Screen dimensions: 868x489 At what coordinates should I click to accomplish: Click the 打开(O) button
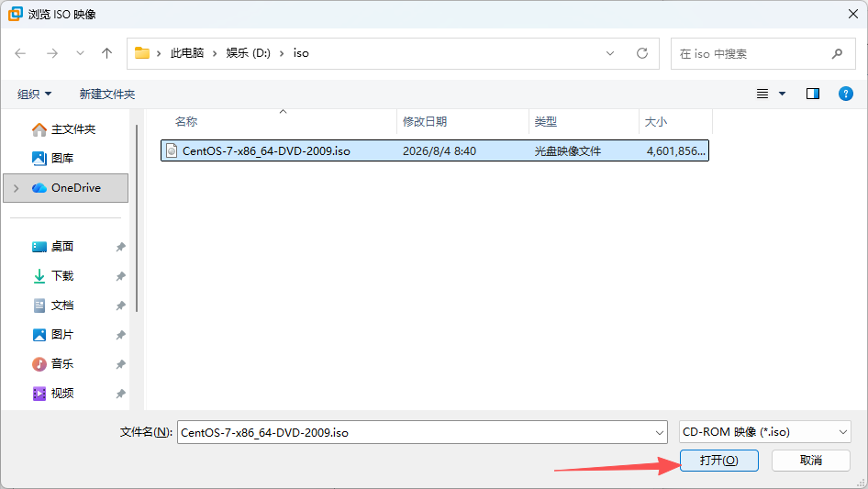tap(719, 461)
